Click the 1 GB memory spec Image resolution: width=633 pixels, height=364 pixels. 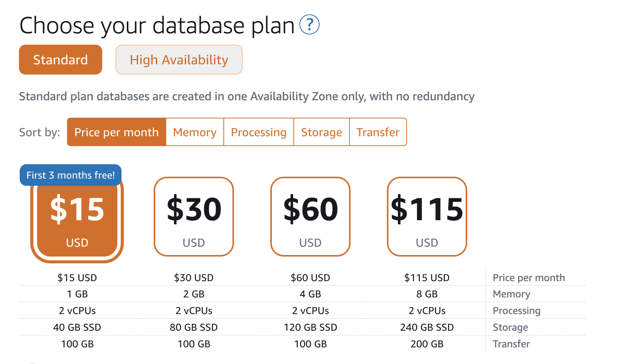pos(77,294)
